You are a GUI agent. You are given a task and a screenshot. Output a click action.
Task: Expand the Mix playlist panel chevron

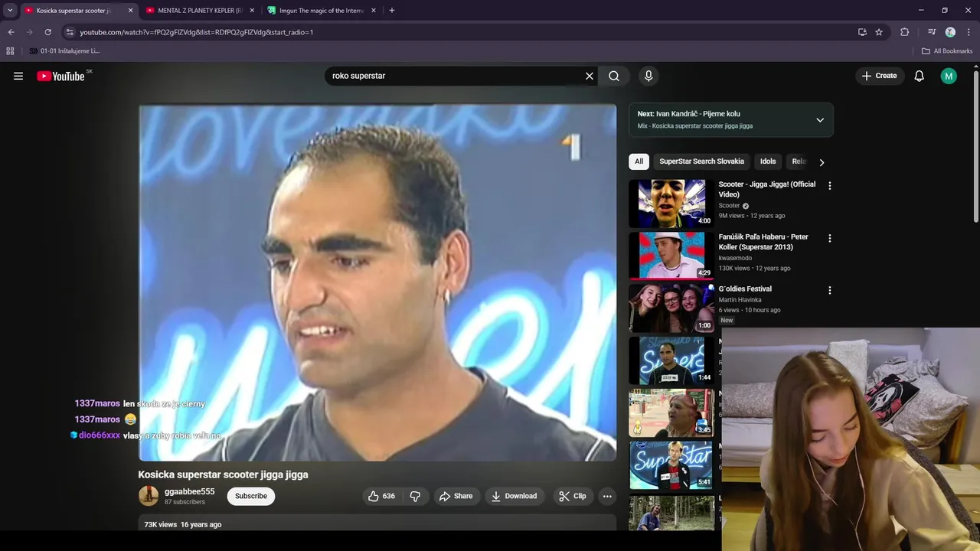pos(820,120)
